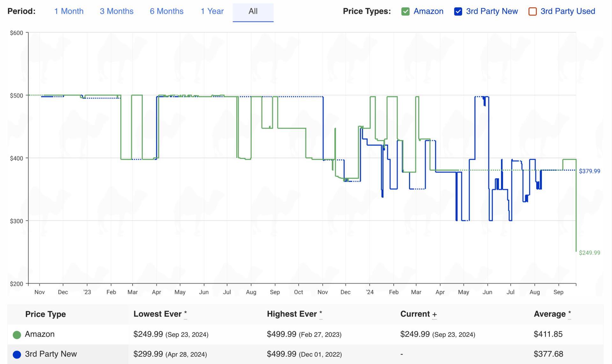The image size is (612, 364).
Task: Click the Current plus footnote marker
Action: (434, 315)
